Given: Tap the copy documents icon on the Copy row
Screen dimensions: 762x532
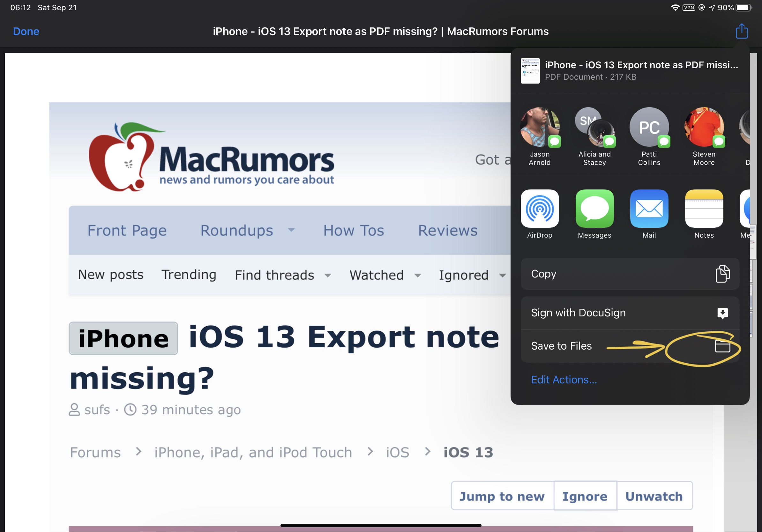Looking at the screenshot, I should (722, 274).
